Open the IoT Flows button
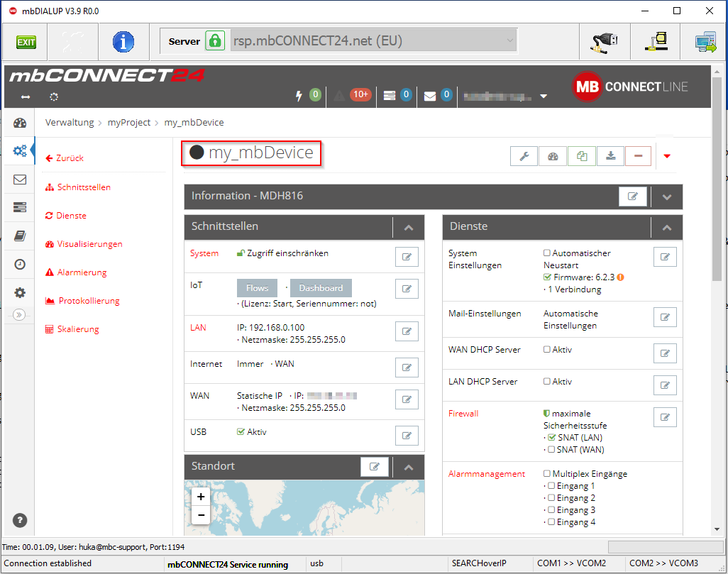 [x=258, y=288]
